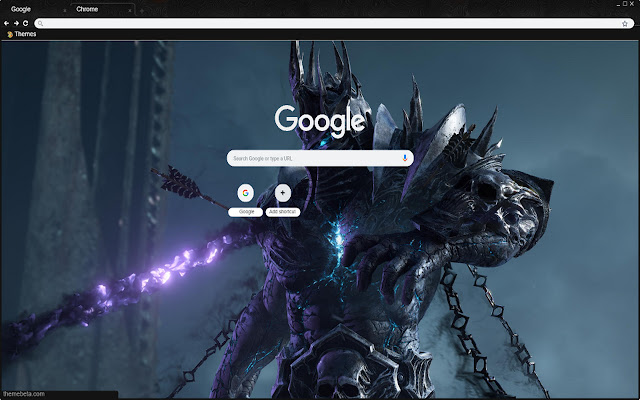Open the Google shortcut tile

(x=245, y=193)
